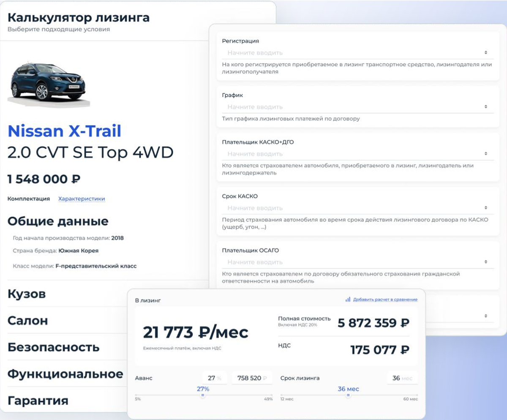Click the "Добавить расчет в сравнение" link

click(x=384, y=299)
